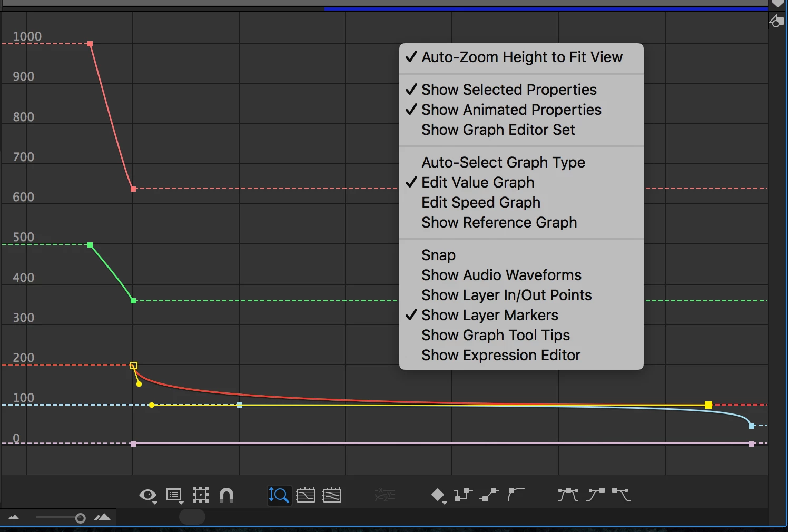Switch to Edit Speed Graph

521,202
